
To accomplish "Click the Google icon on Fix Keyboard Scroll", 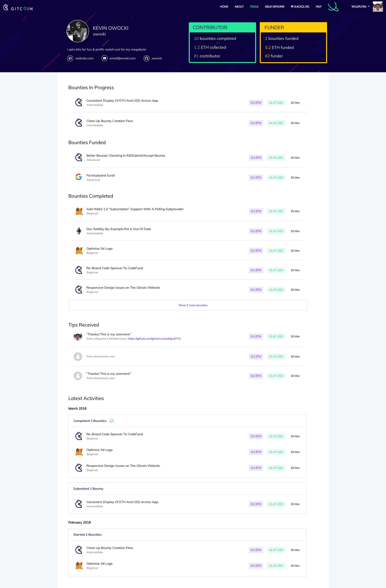I will coord(78,177).
